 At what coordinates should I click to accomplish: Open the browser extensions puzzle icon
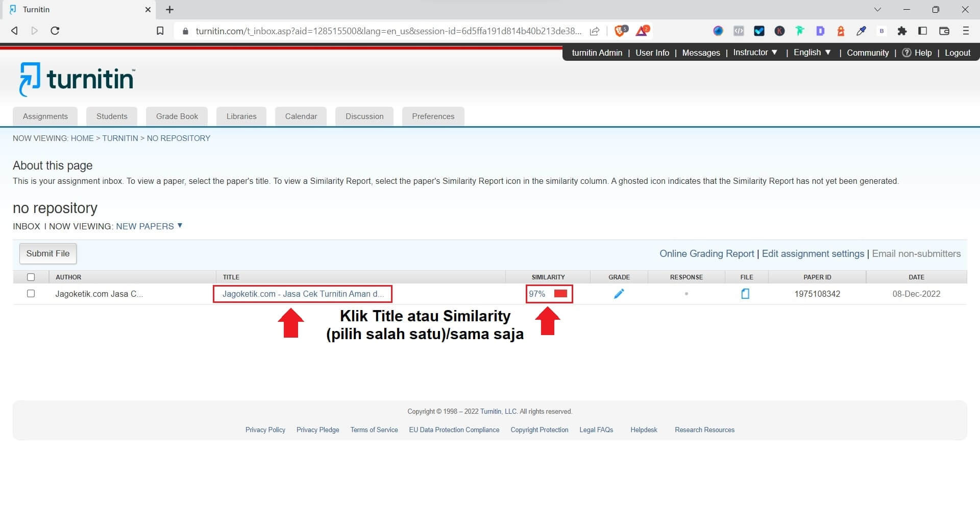click(902, 31)
